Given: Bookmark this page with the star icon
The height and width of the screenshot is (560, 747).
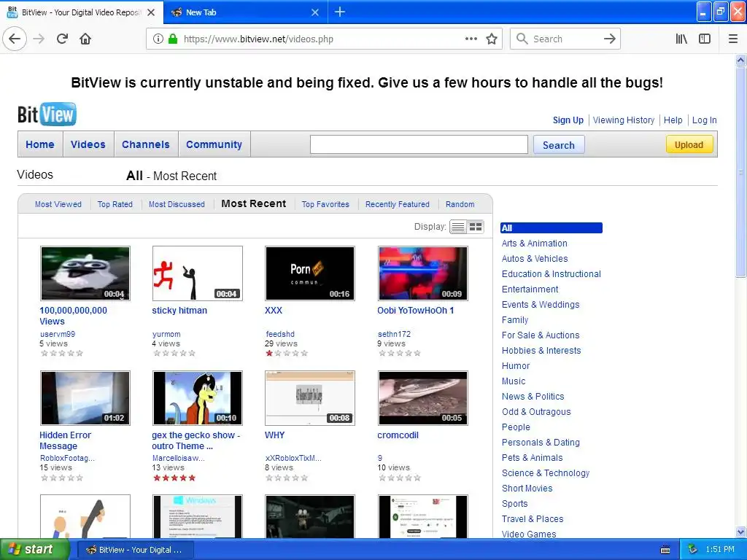Looking at the screenshot, I should (x=492, y=39).
